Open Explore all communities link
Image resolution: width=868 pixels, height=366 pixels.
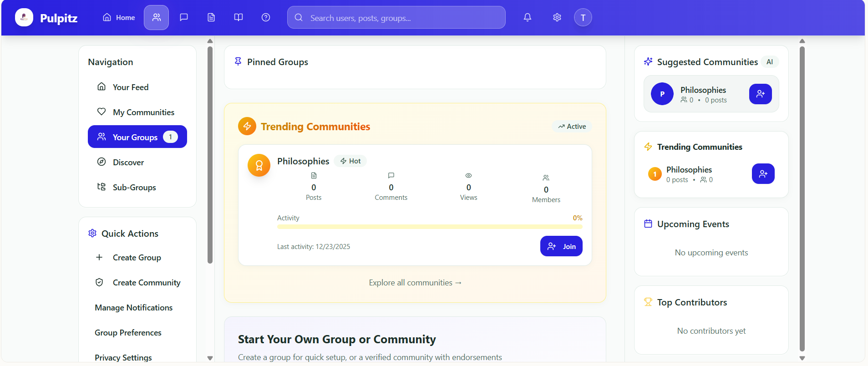click(415, 283)
